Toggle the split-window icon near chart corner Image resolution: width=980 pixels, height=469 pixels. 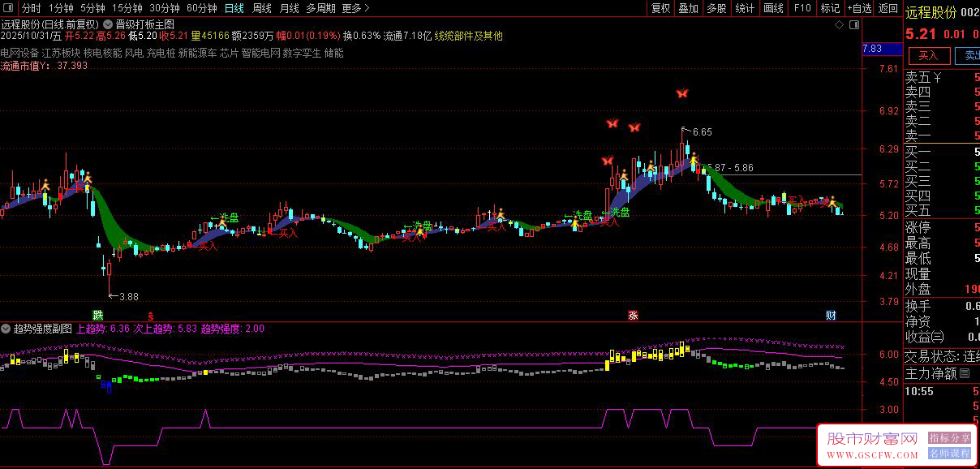[x=853, y=25]
